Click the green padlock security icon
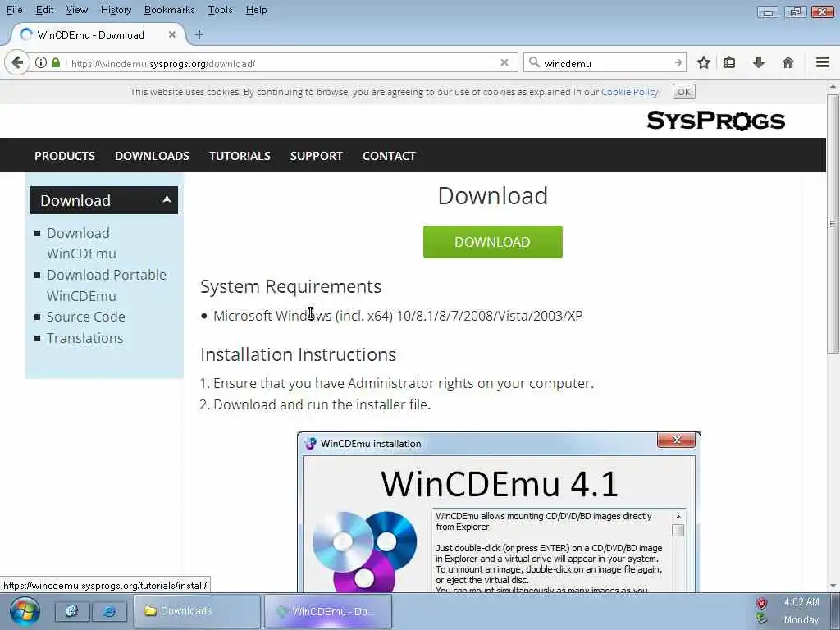Image resolution: width=840 pixels, height=630 pixels. (x=56, y=62)
